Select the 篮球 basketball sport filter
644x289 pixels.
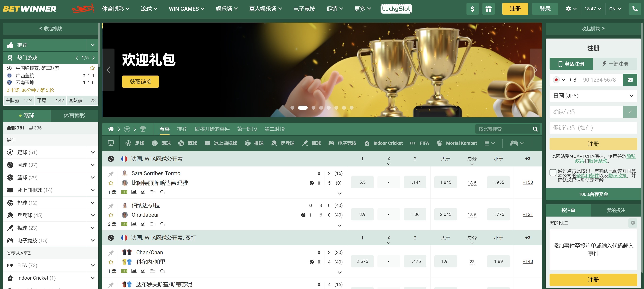(x=188, y=143)
